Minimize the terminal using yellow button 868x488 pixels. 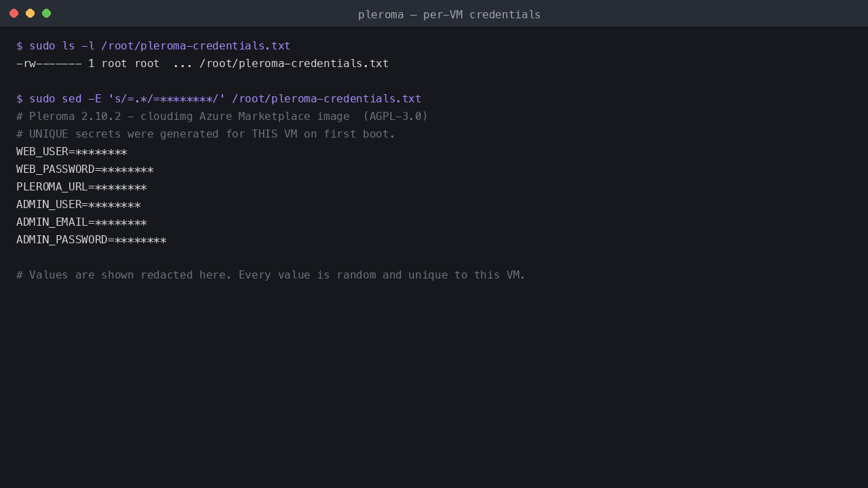point(30,14)
